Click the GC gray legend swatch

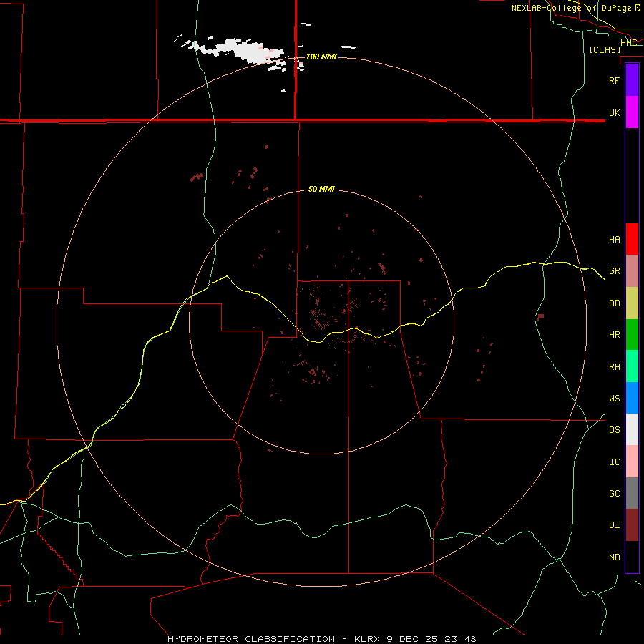click(x=632, y=493)
